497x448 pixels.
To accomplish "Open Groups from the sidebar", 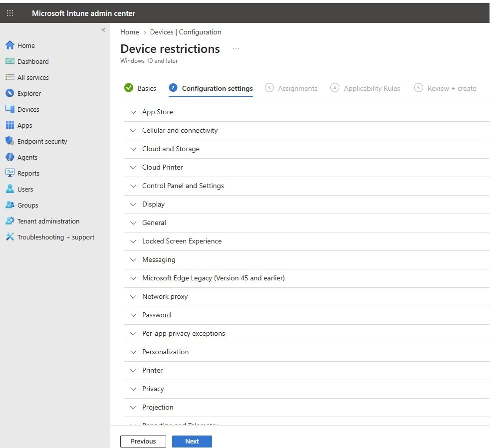I will pyautogui.click(x=27, y=206).
